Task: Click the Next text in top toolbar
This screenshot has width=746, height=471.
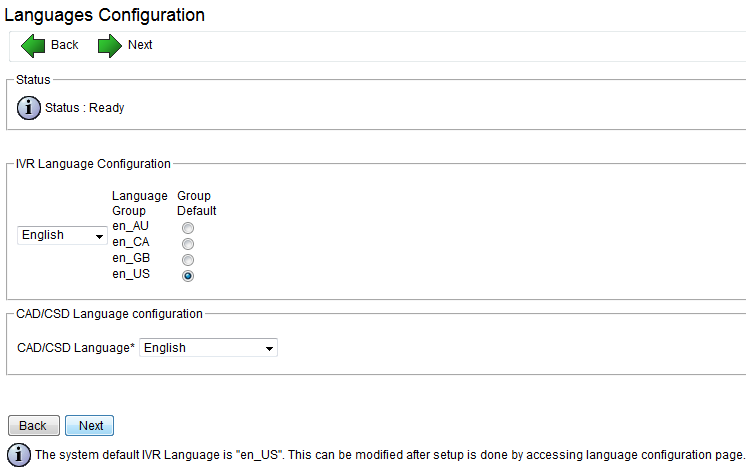Action: tap(140, 45)
